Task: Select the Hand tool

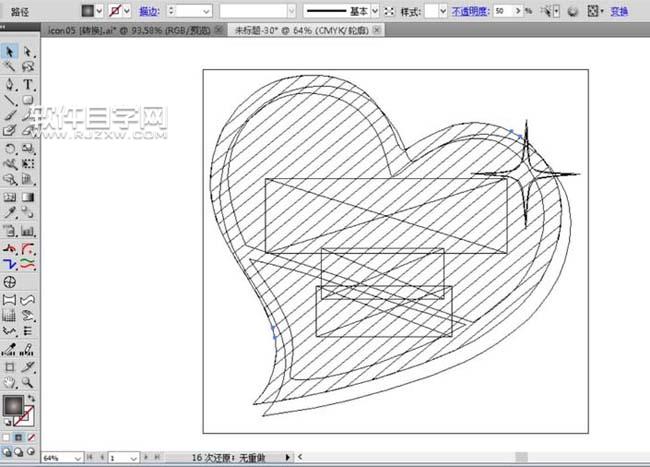Action: coord(9,382)
